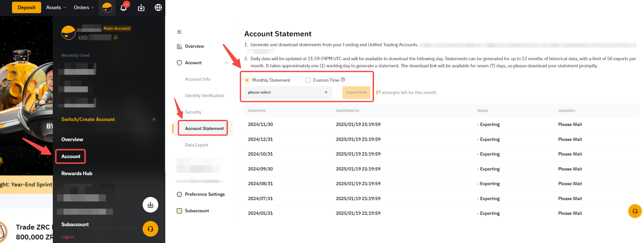Copy the UID using the copy icon
Viewport: 644px width, 243px height.
point(116,37)
